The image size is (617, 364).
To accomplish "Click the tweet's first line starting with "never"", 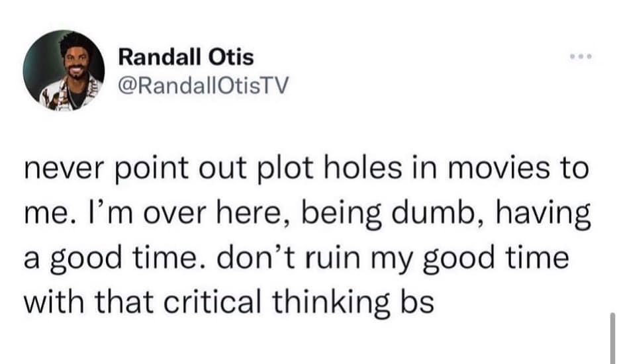I will coord(305,170).
